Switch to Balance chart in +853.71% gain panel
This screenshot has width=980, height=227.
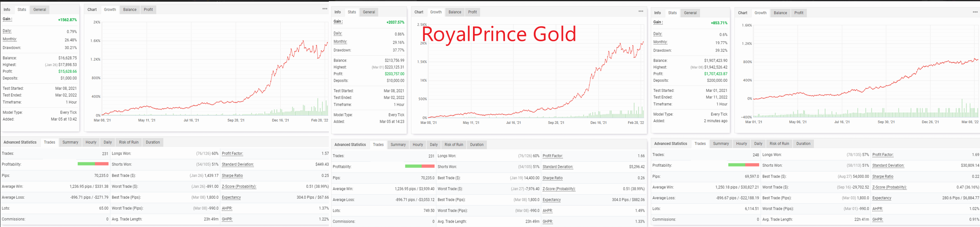(780, 13)
